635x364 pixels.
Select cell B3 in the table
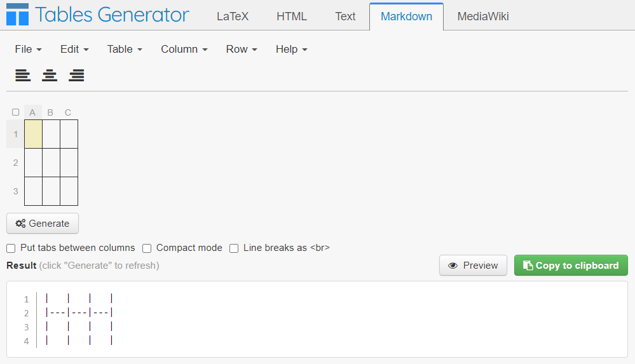point(51,191)
